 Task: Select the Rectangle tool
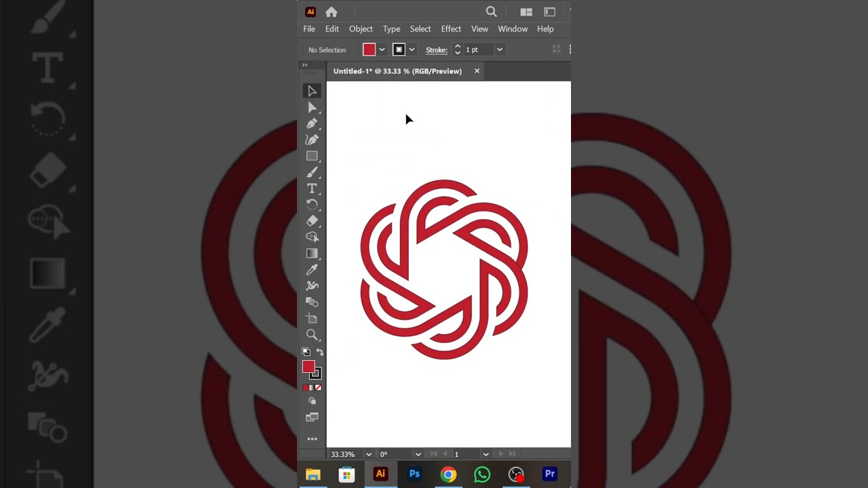click(x=312, y=156)
